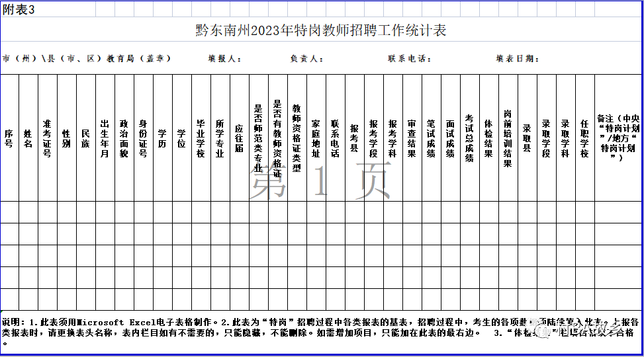This screenshot has width=644, height=357.
Task: Click the 负责人 label
Action: pyautogui.click(x=307, y=59)
